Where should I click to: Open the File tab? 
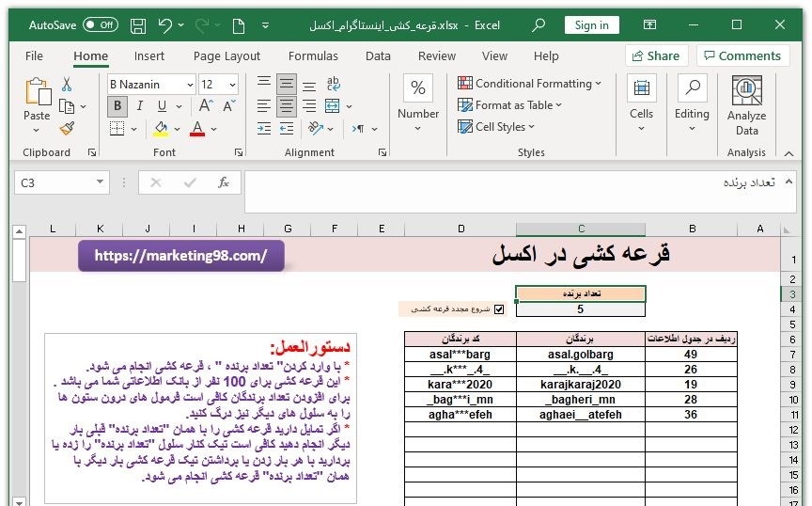[34, 56]
